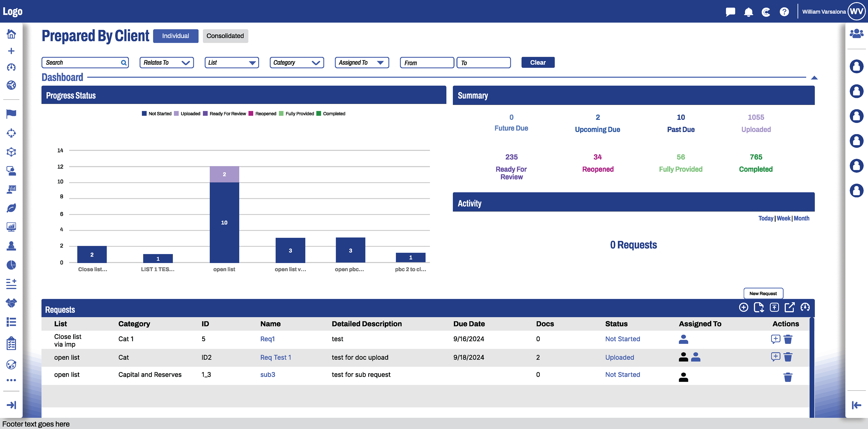Click the upload icon in Requests header
The width and height of the screenshot is (868, 429).
tap(774, 307)
